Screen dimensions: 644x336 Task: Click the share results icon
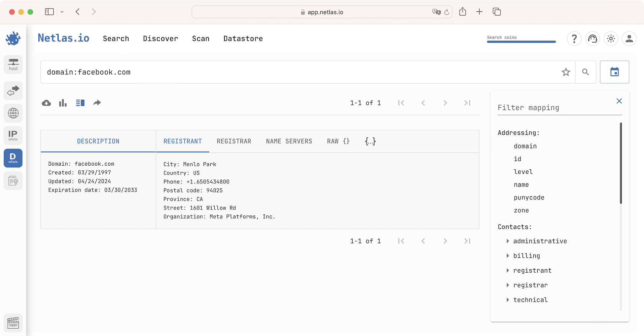pos(97,103)
